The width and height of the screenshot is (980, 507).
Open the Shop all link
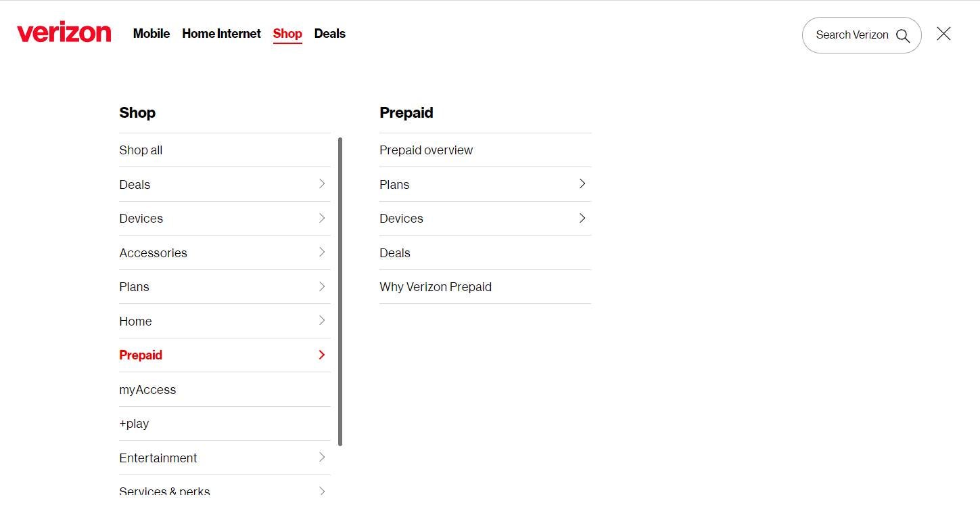(x=141, y=150)
